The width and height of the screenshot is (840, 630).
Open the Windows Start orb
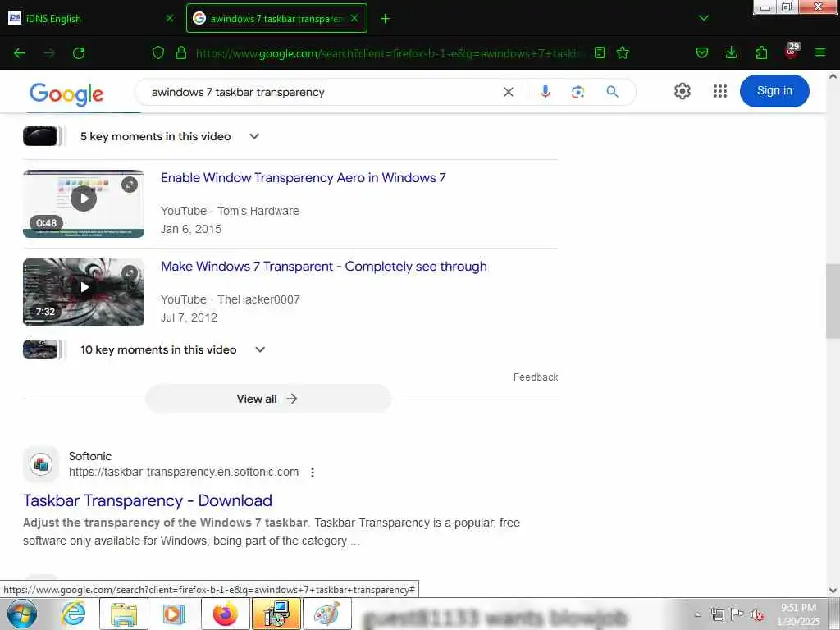pos(22,614)
